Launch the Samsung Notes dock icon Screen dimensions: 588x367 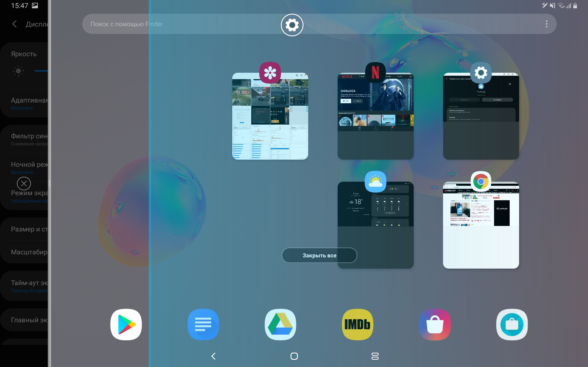click(203, 324)
